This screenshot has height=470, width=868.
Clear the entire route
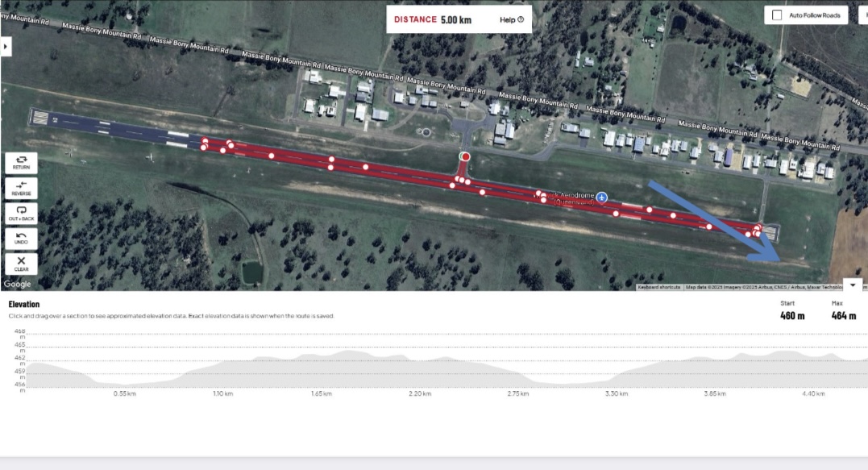(x=21, y=264)
